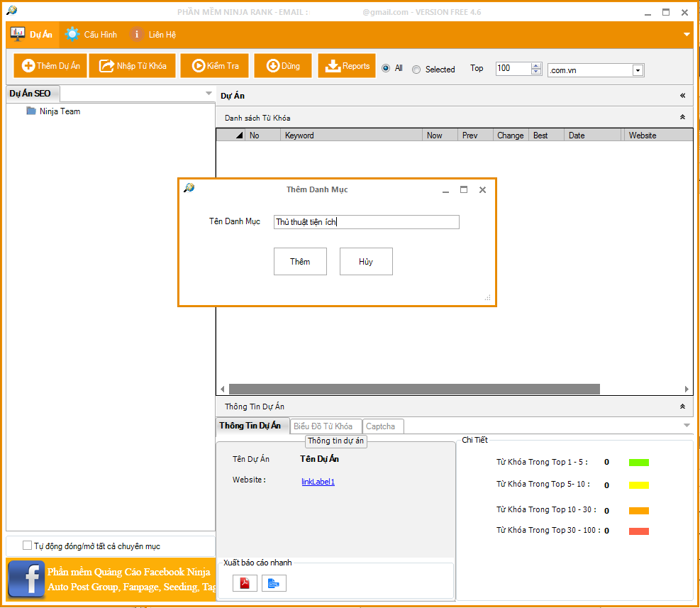Click Nhập Từ Khóa import button
Screen dimensions: 700x608
(x=133, y=66)
